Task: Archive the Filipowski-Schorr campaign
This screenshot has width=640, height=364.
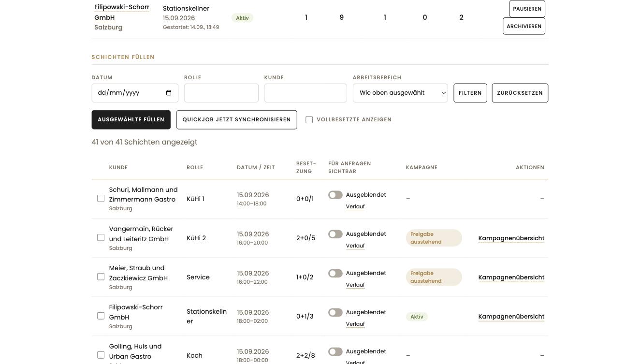Action: (x=524, y=26)
